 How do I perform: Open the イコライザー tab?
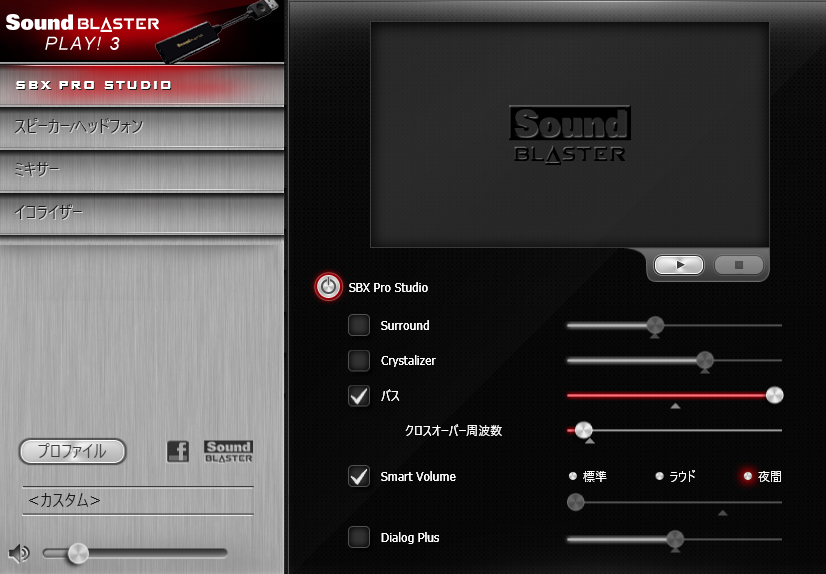click(142, 213)
